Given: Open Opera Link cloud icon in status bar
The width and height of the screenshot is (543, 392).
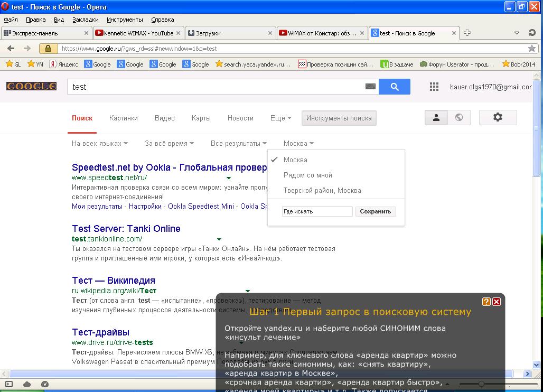Looking at the screenshot, I should point(27,384).
